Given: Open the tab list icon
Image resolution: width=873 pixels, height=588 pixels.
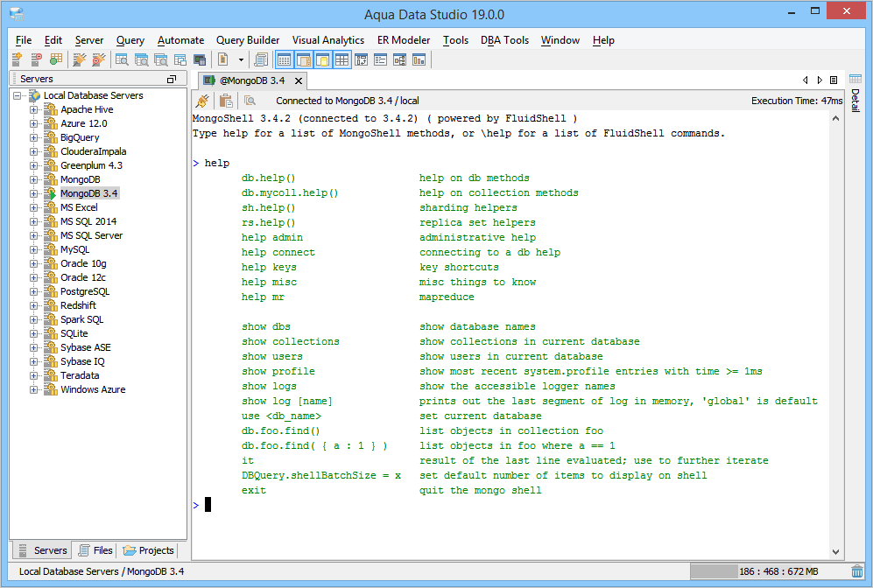Looking at the screenshot, I should click(x=834, y=80).
